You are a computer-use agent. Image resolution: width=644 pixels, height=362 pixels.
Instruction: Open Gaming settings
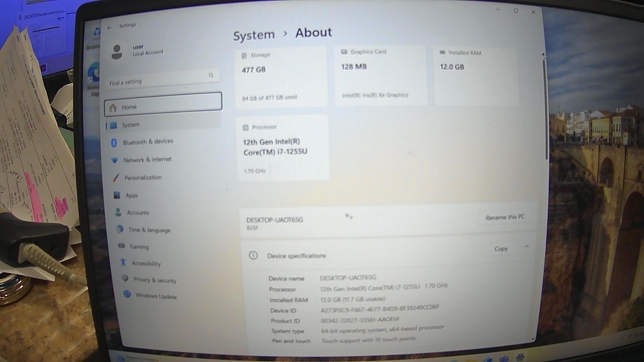coord(139,247)
